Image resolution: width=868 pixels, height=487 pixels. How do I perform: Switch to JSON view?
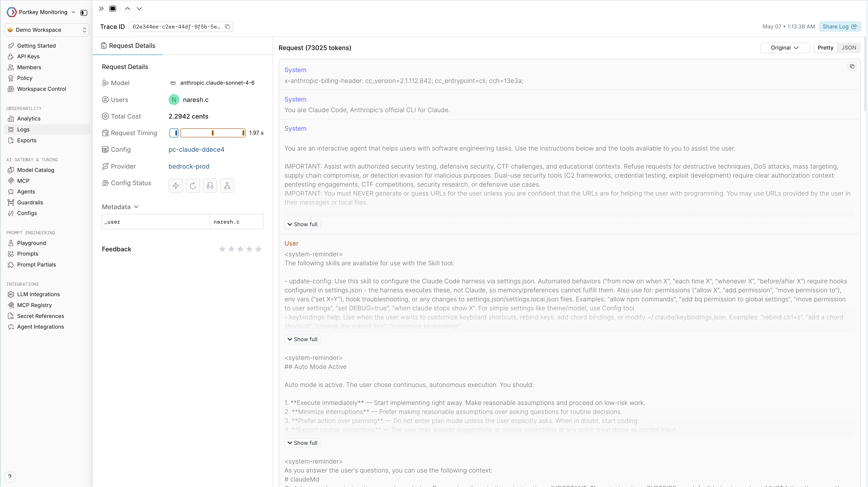849,48
